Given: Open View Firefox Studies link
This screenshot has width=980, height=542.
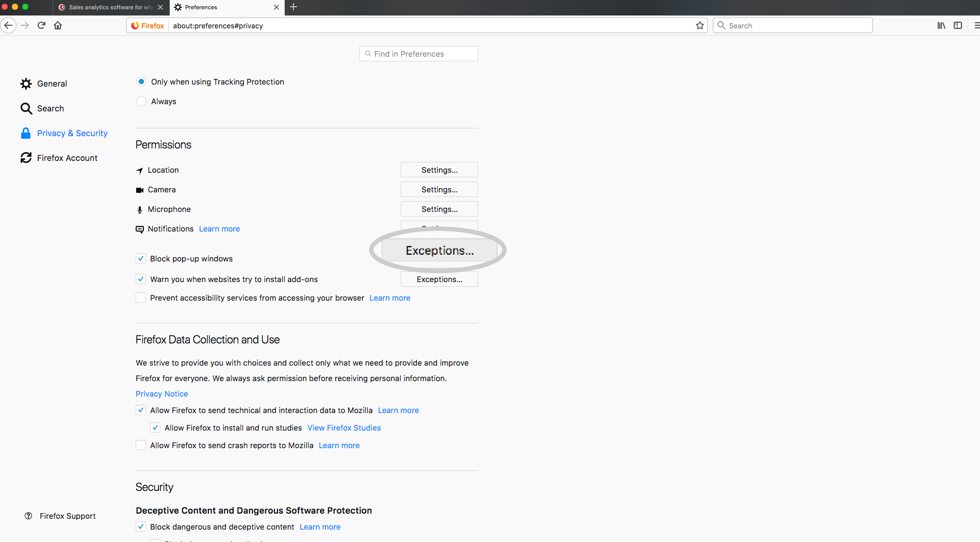Looking at the screenshot, I should (x=345, y=428).
